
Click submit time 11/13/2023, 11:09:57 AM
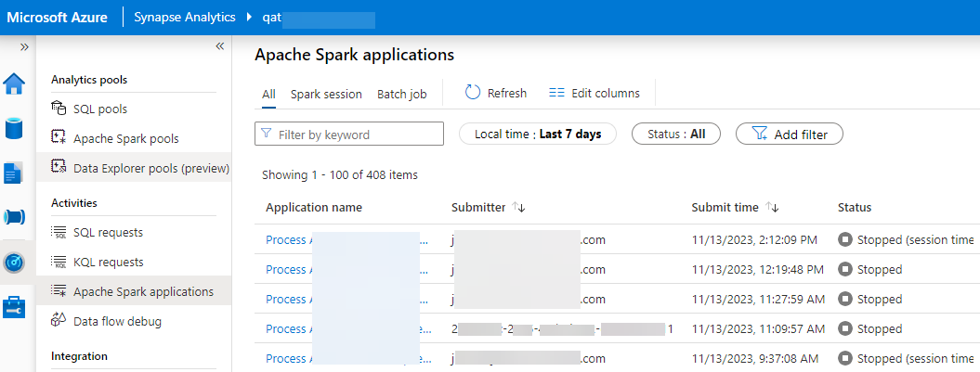[x=758, y=329]
